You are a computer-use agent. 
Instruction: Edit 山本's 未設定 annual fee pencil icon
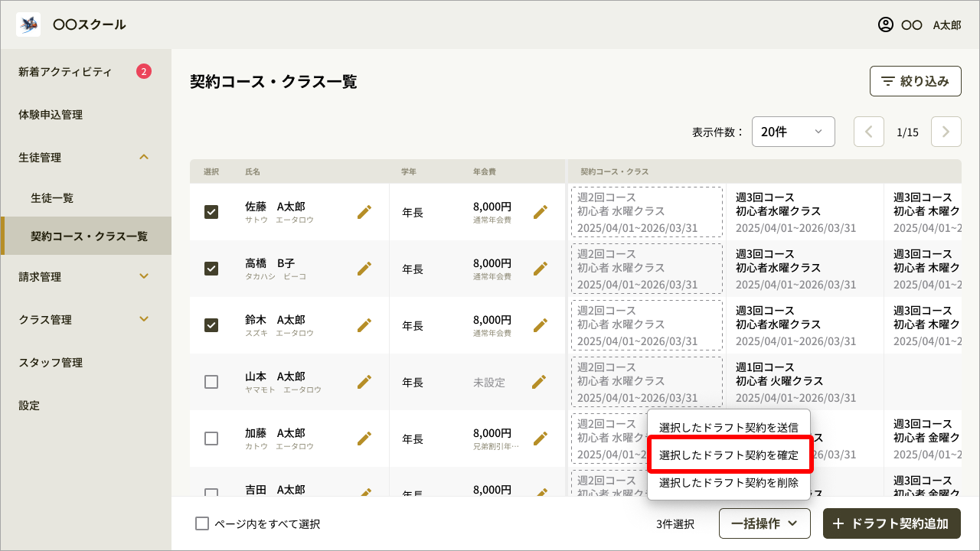(541, 381)
